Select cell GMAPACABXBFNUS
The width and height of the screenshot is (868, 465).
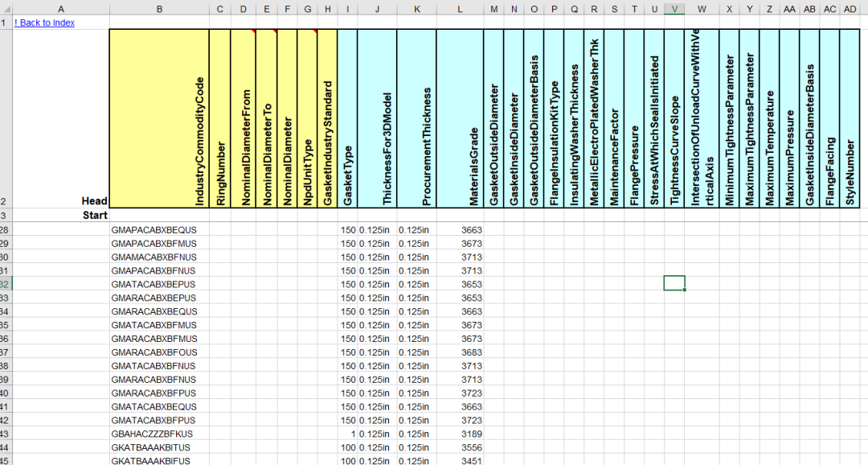click(159, 270)
